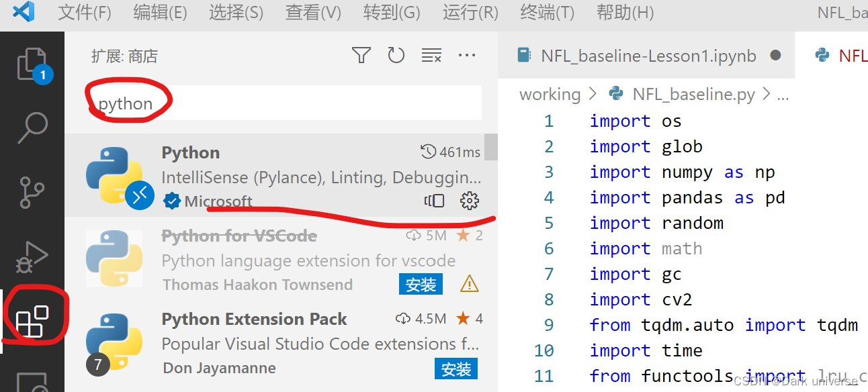Click the Thomas Haakon Townsend publisher name
Viewport: 868px width, 392px height.
[x=257, y=285]
